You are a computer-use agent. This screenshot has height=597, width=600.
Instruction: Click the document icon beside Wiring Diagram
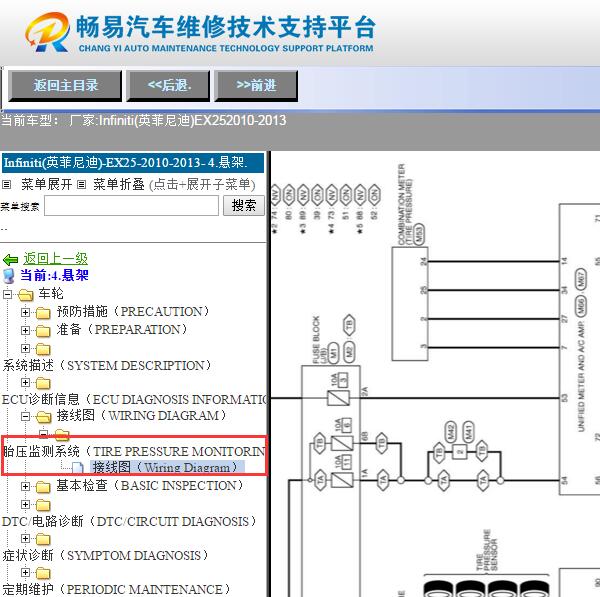(x=78, y=468)
